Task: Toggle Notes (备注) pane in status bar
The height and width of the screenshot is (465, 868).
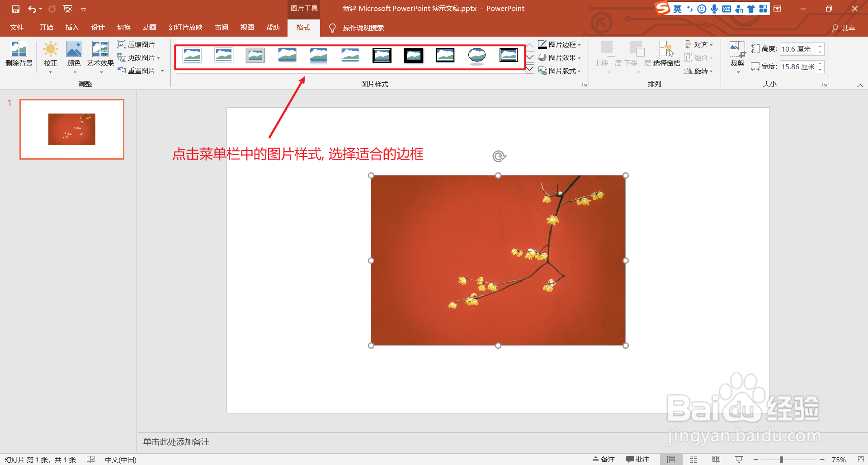Action: point(604,460)
